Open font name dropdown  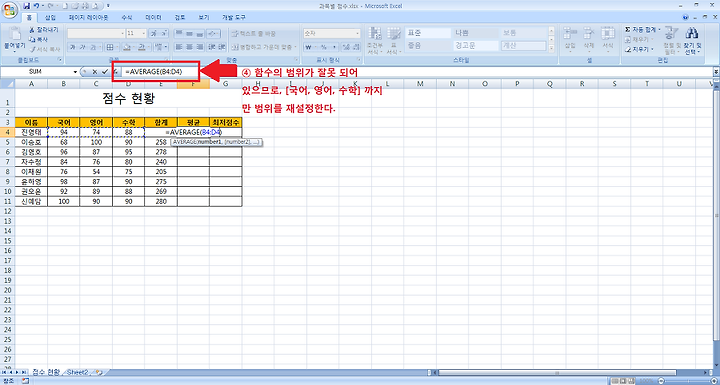(122, 34)
